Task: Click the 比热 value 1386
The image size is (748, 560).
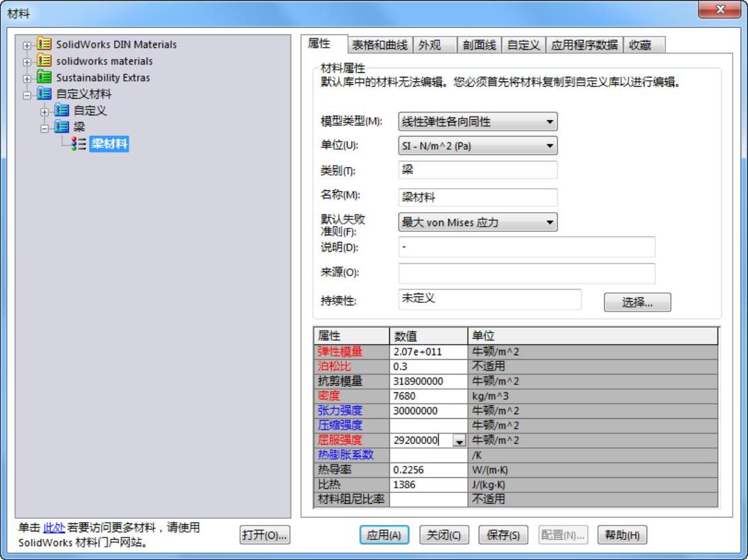Action: click(x=428, y=484)
